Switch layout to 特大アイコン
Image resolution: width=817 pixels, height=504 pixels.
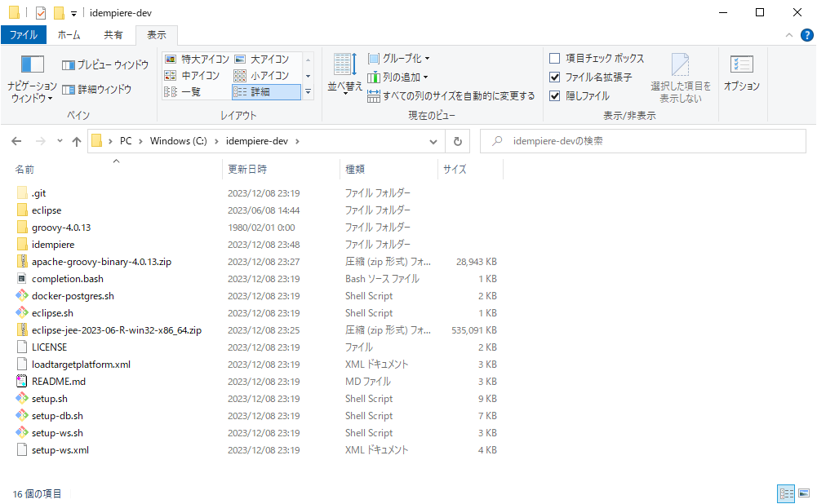coord(197,60)
